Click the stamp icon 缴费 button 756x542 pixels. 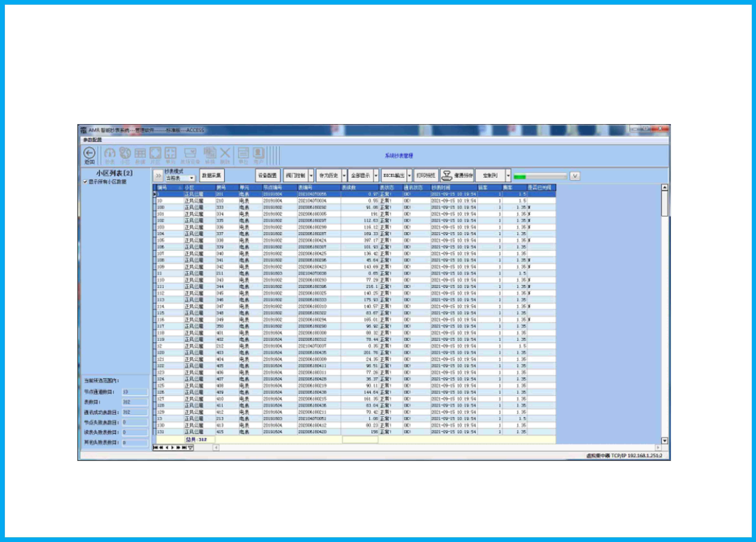pyautogui.click(x=457, y=175)
